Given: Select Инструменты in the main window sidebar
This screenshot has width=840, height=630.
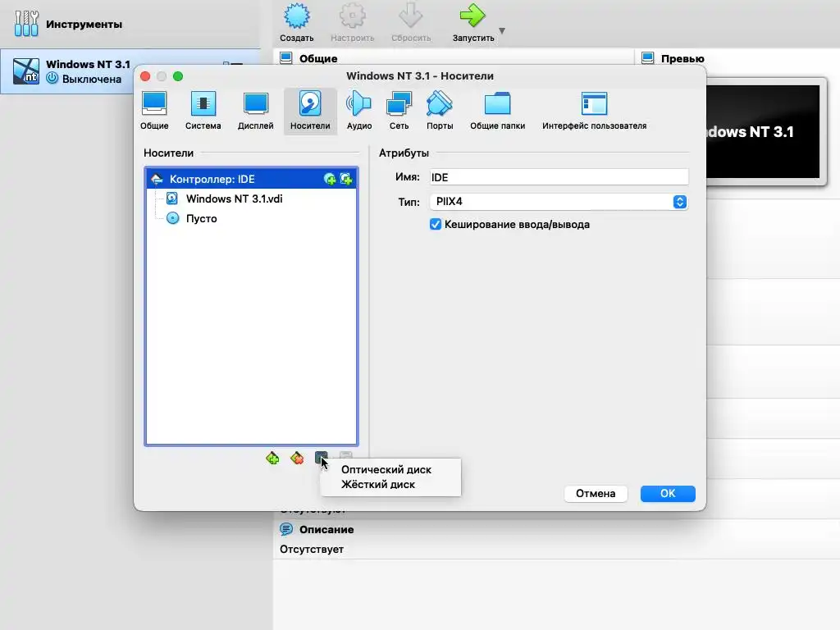Looking at the screenshot, I should click(x=130, y=24).
